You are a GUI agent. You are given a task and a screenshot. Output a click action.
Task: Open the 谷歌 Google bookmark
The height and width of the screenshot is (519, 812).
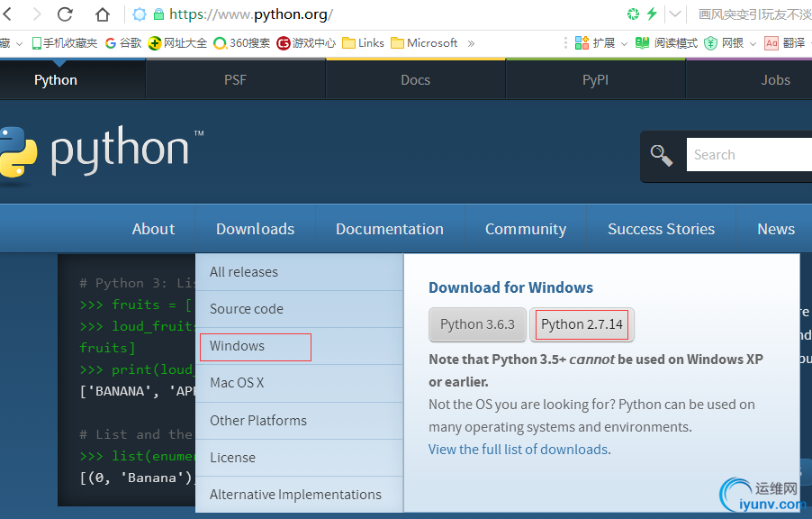pos(123,43)
